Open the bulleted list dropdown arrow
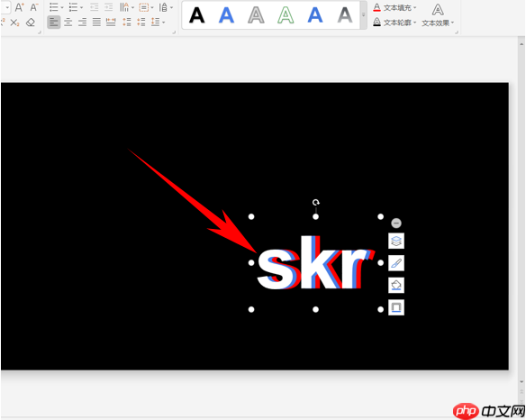 tap(62, 7)
